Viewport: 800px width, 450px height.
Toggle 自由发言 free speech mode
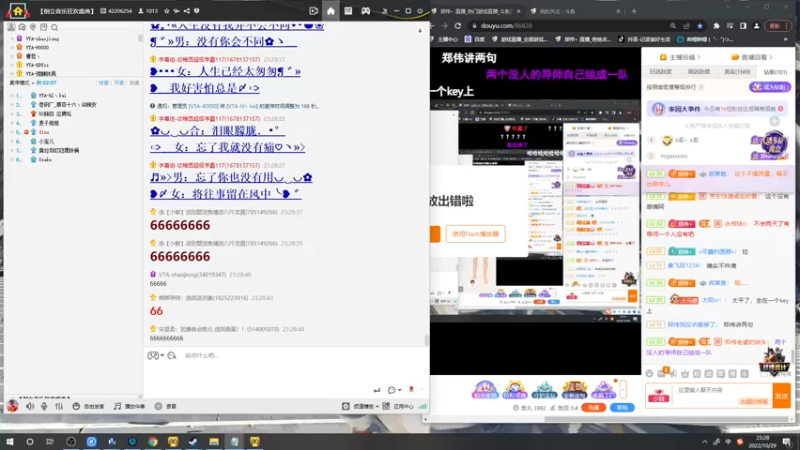88,406
